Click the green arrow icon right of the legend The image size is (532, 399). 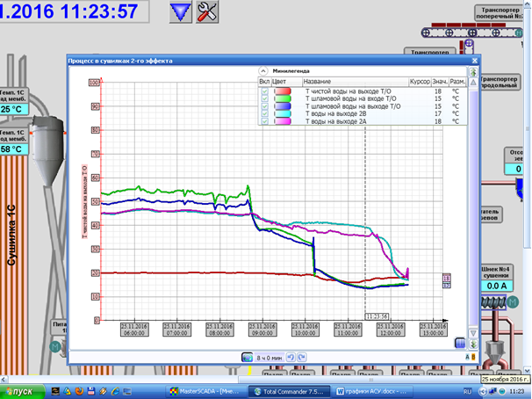(475, 73)
